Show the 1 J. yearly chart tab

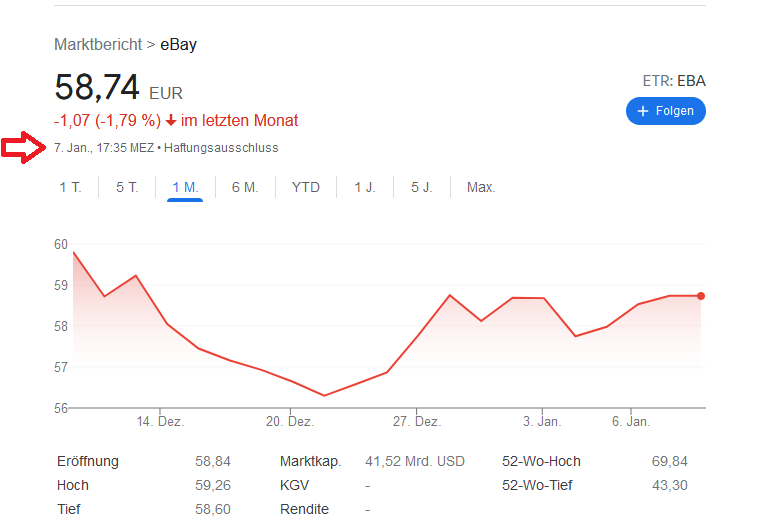click(364, 187)
